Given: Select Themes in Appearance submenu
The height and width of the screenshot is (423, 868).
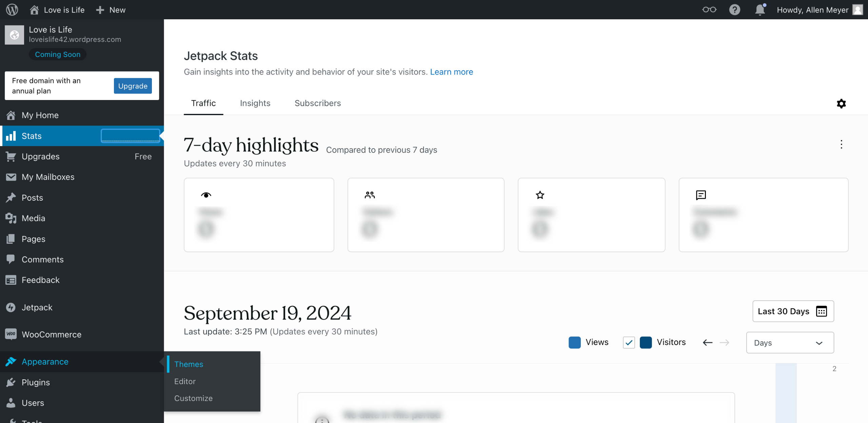Looking at the screenshot, I should [x=189, y=364].
